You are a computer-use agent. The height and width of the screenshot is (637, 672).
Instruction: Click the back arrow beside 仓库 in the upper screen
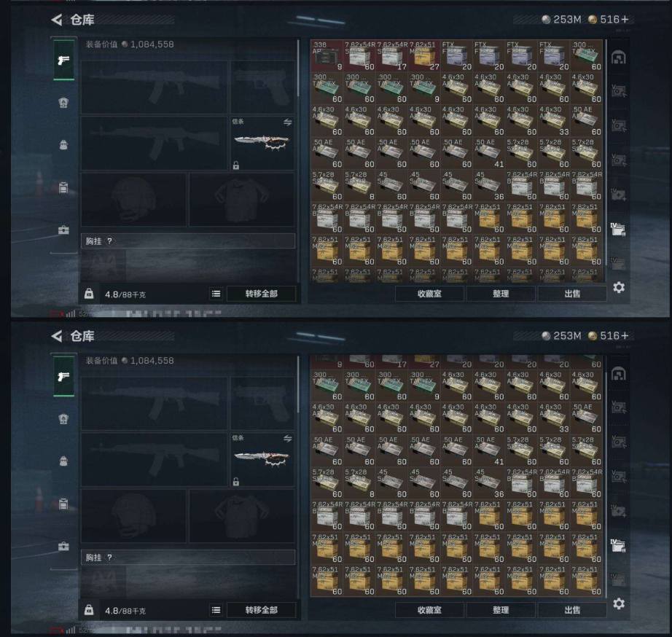(57, 20)
